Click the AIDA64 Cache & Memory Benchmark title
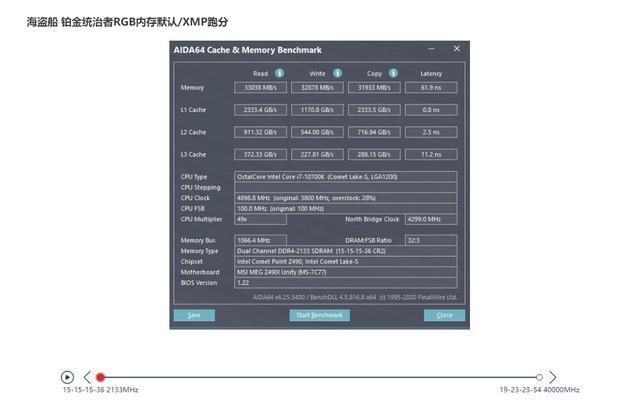Screen dimensions: 640x412 coord(247,50)
